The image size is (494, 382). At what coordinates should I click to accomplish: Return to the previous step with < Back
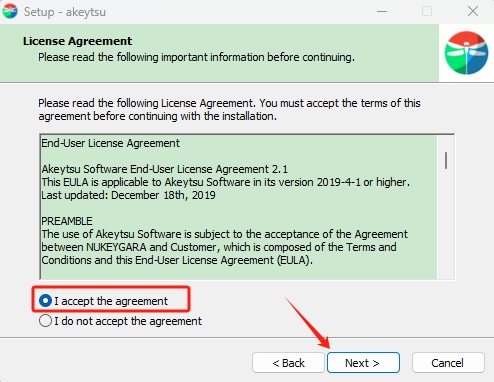[288, 362]
